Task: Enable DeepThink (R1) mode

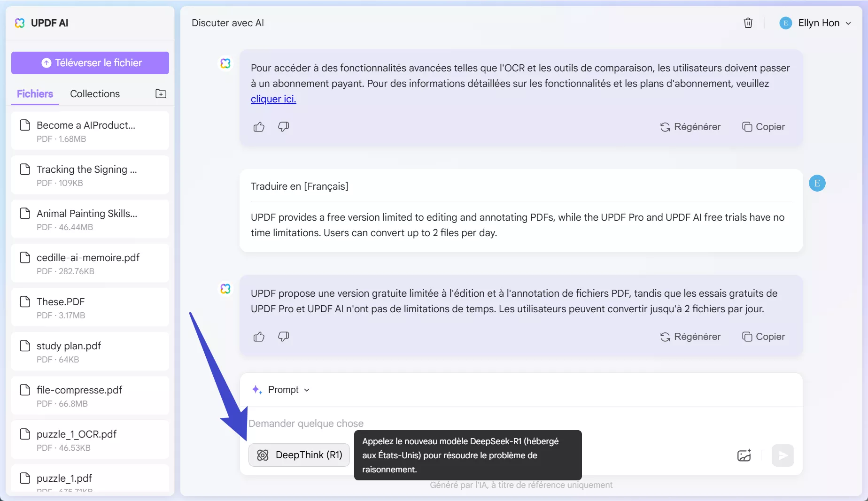Action: click(299, 455)
